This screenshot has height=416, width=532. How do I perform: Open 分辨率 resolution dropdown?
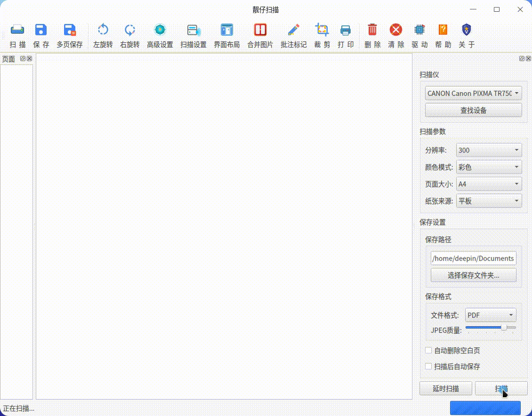[x=489, y=150]
